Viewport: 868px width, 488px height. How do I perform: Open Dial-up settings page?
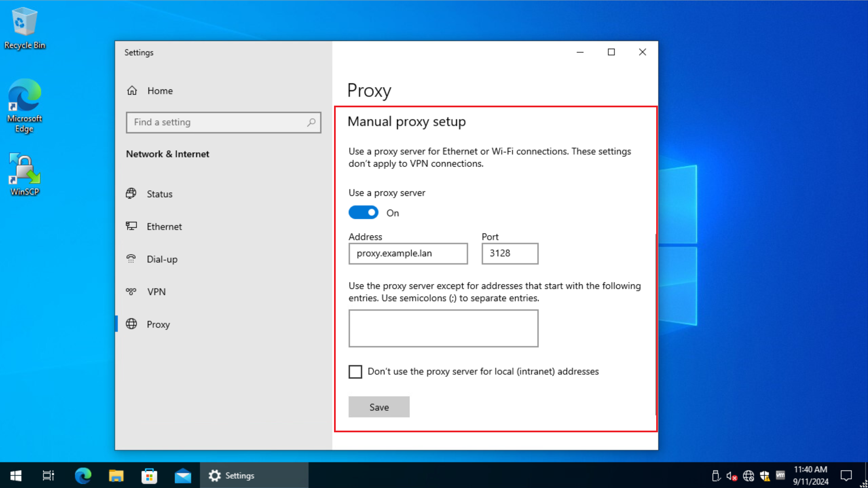(162, 259)
